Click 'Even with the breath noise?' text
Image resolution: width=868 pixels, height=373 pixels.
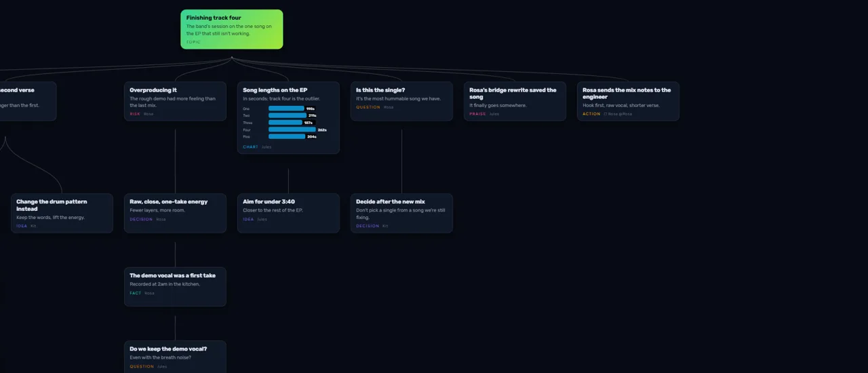161,357
